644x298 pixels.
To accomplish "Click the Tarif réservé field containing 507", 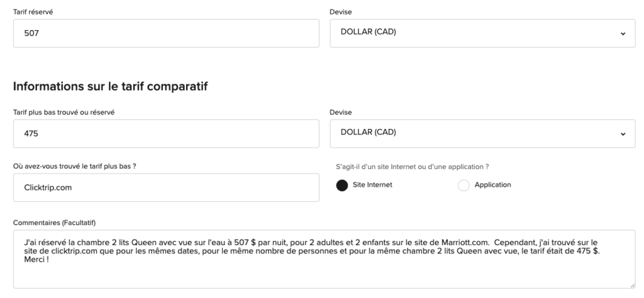I will [166, 33].
